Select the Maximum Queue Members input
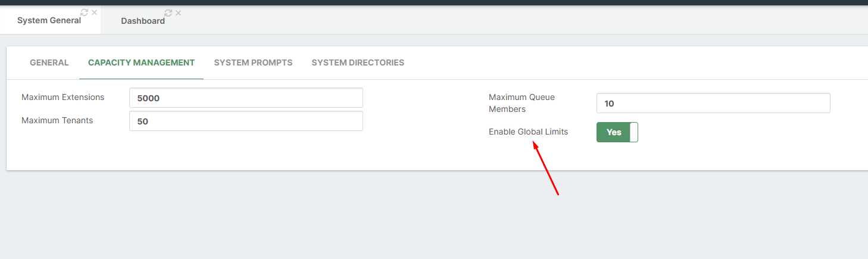 pos(713,103)
